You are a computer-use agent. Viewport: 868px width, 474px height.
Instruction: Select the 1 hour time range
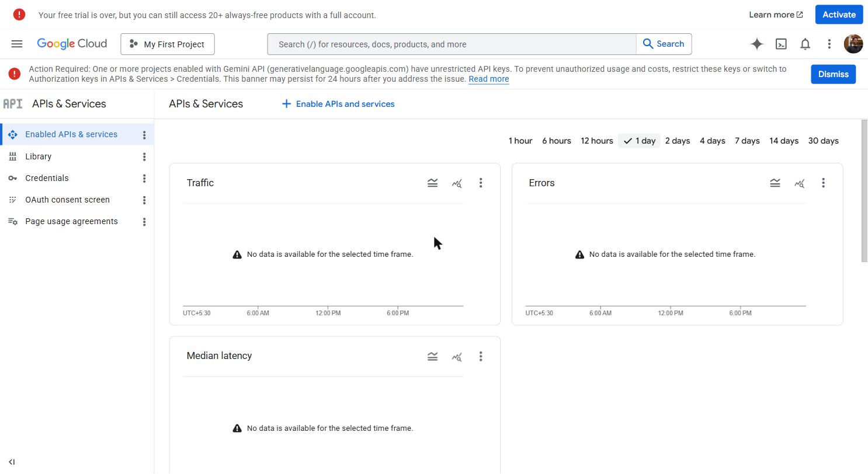[x=520, y=141]
